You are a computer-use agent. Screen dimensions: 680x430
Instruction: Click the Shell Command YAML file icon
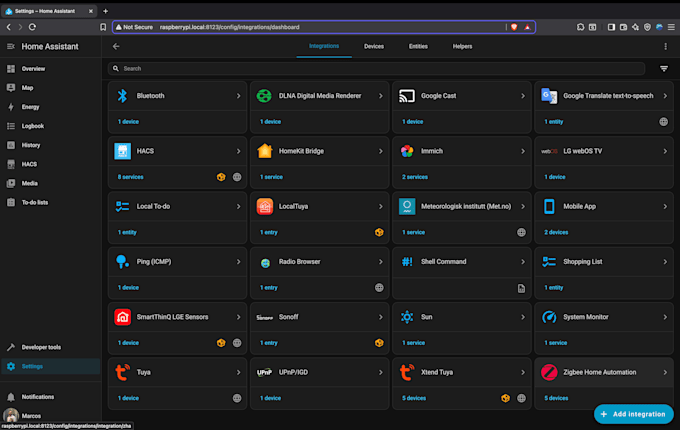tap(521, 288)
